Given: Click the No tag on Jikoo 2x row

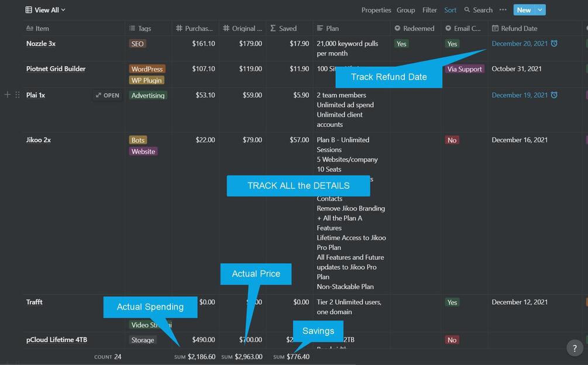Looking at the screenshot, I should 452,140.
